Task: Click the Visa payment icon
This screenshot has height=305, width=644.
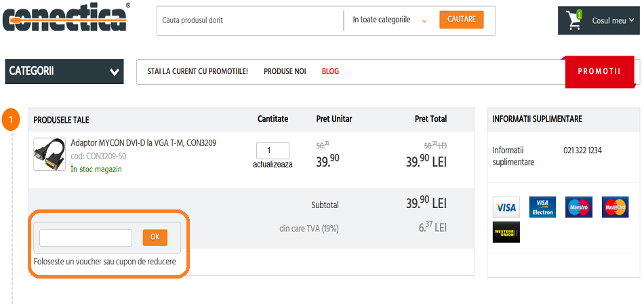Action: [506, 207]
